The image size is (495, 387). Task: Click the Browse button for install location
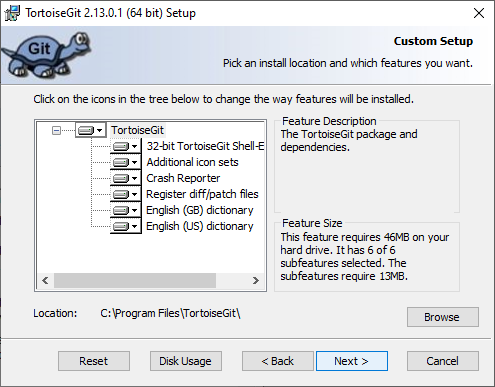443,317
